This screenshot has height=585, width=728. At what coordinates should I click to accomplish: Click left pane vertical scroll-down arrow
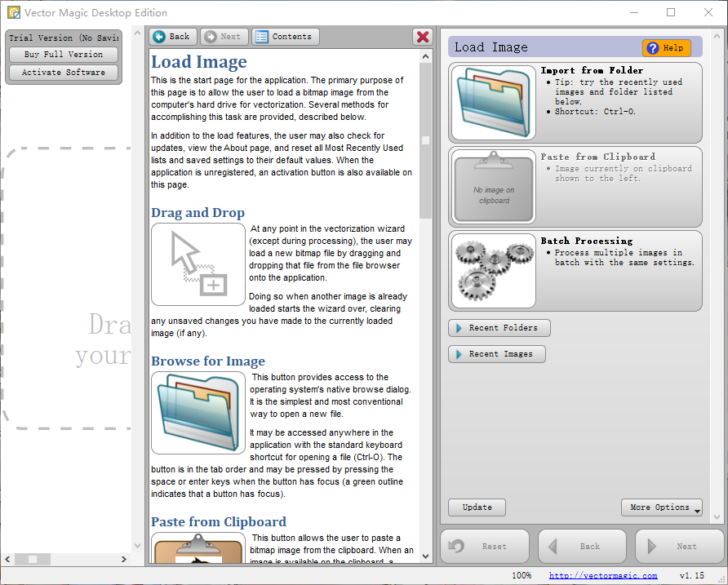coord(137,546)
